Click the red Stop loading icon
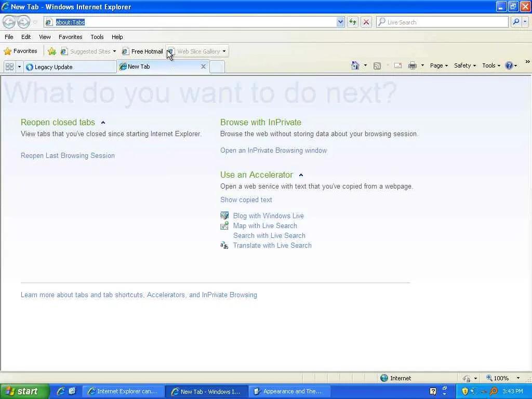Viewport: 532px width, 399px height. point(366,22)
